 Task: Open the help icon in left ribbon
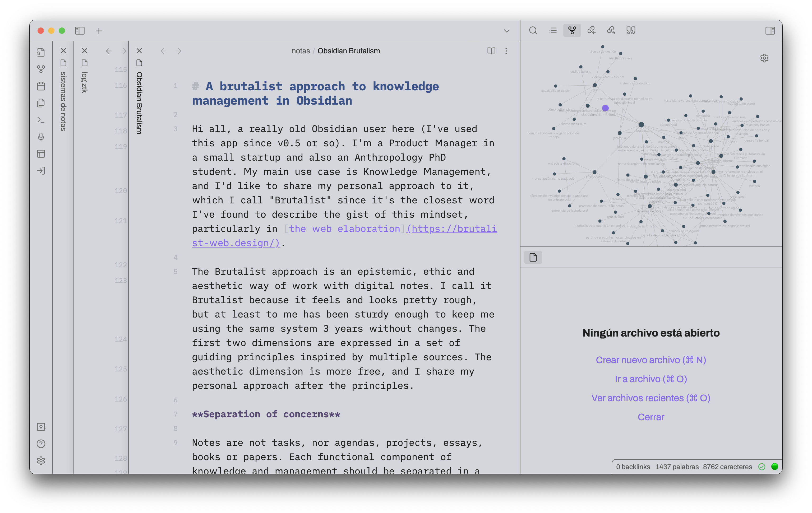tap(41, 444)
